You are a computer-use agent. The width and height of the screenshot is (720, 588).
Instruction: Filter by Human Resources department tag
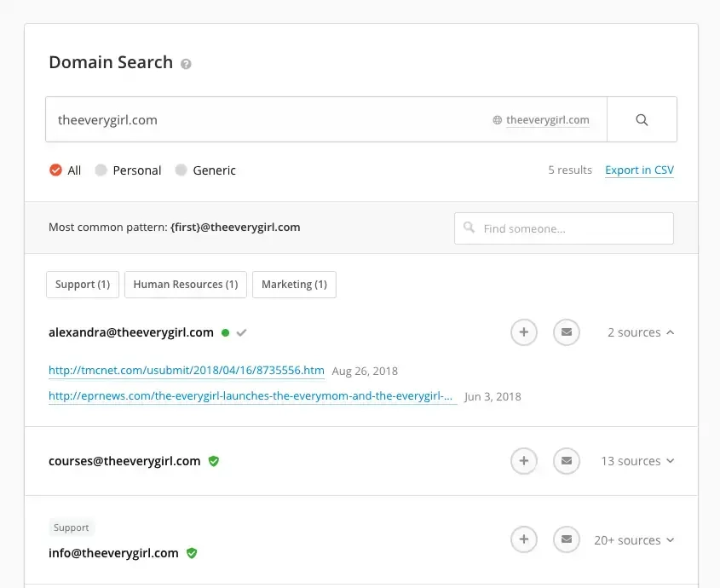(186, 285)
